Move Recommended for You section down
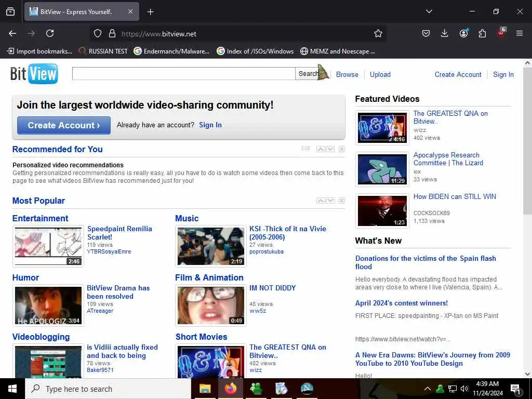Screen dimensions: 532x399 pos(330,149)
